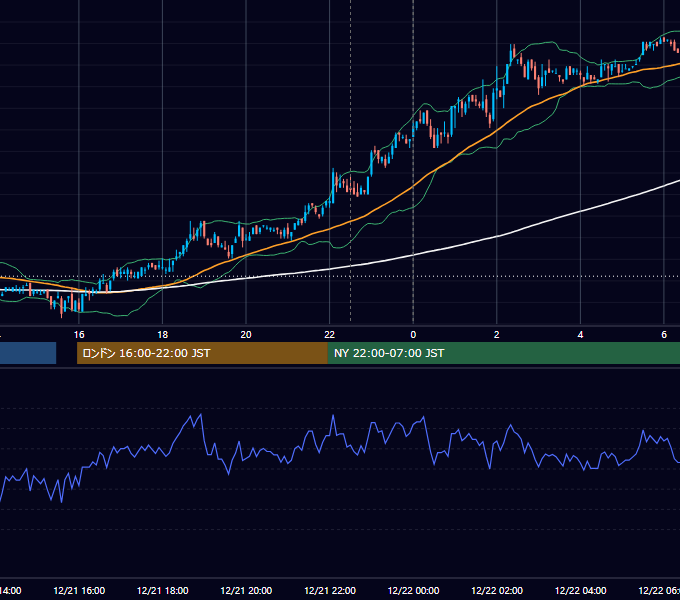This screenshot has width=680, height=600.
Task: Click the 2 hour label under chart
Action: point(497,335)
